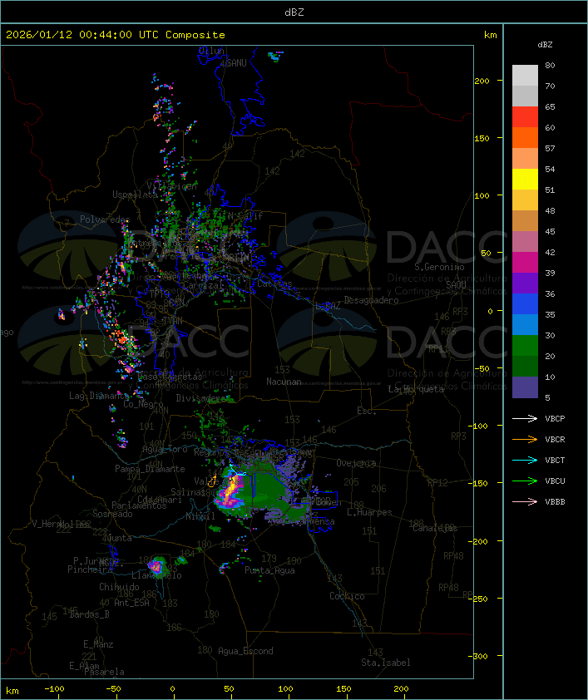Click the Punta_Agua place label

tap(269, 570)
